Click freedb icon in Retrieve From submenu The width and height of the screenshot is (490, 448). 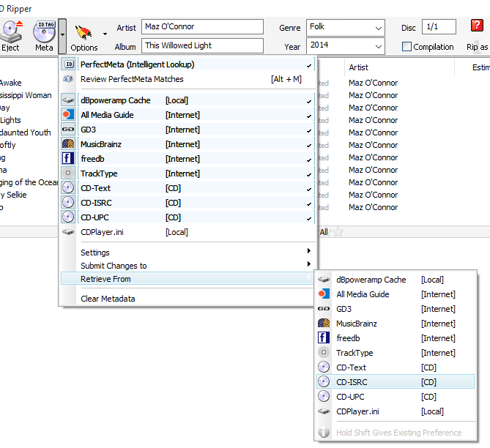click(324, 338)
